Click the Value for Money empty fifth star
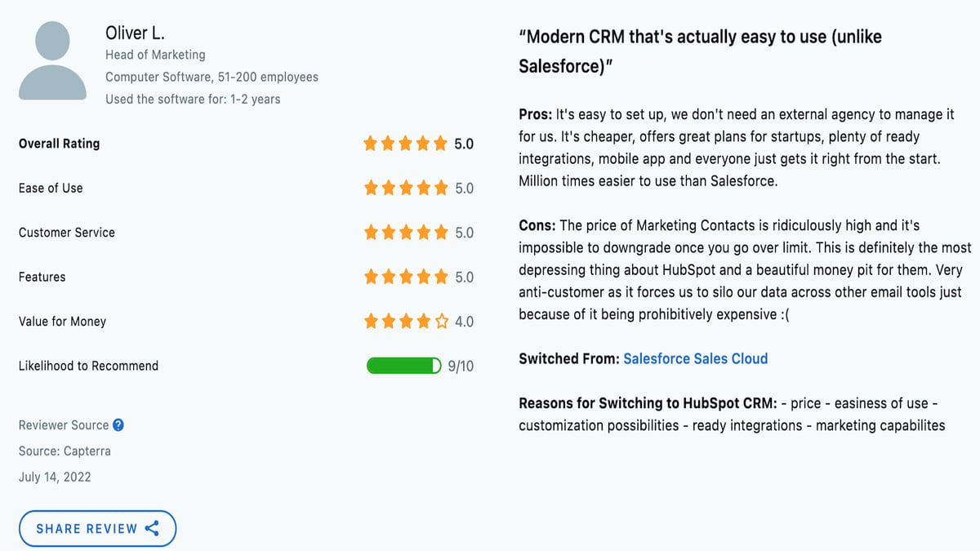Viewport: 980px width, 551px height. coord(442,322)
